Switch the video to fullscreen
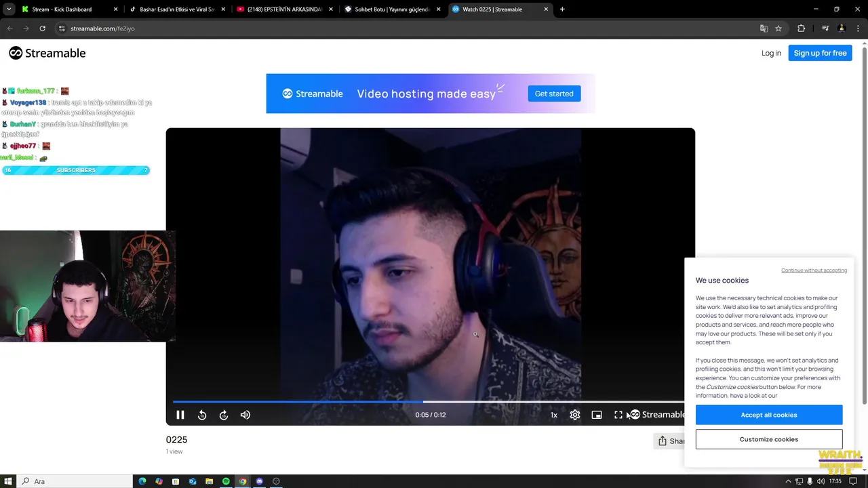This screenshot has height=488, width=868. [x=618, y=415]
